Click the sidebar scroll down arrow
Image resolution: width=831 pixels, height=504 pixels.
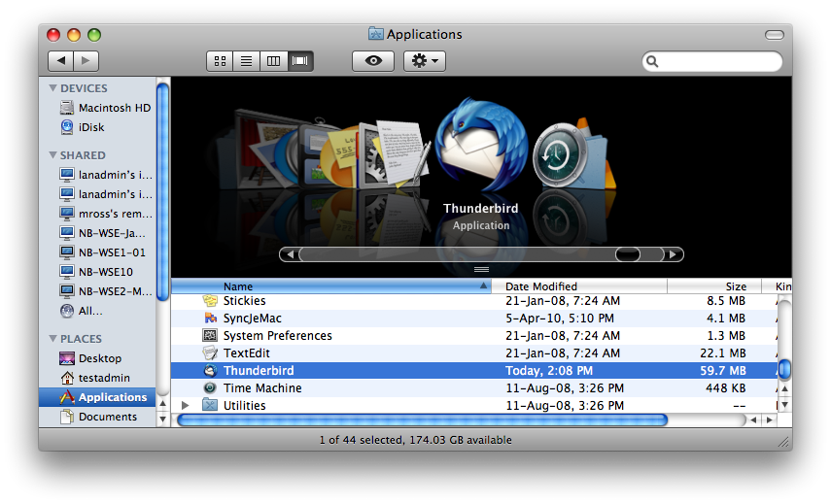[162, 419]
